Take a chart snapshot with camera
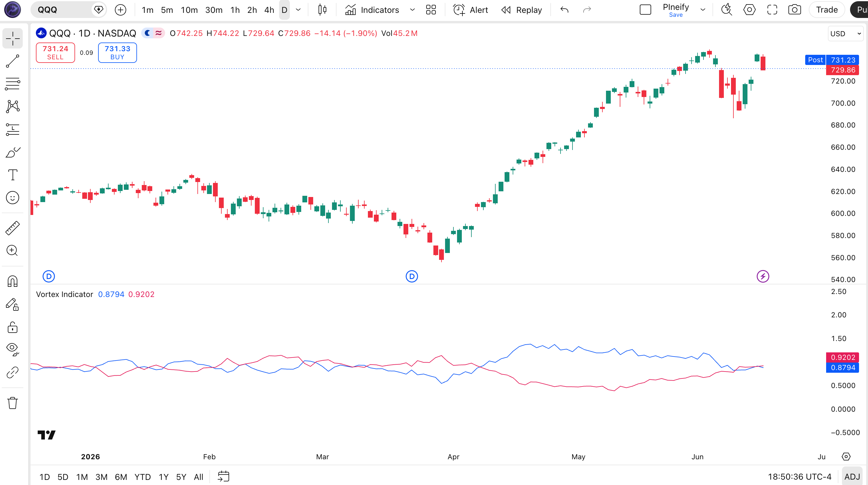This screenshot has width=868, height=485. pyautogui.click(x=794, y=10)
